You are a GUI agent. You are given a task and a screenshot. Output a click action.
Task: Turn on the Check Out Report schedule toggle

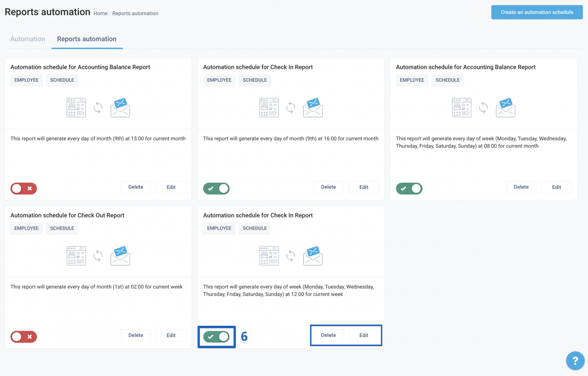pyautogui.click(x=24, y=337)
